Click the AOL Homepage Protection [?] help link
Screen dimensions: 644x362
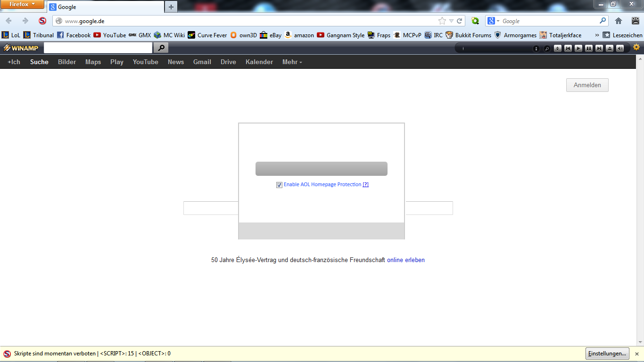click(x=365, y=184)
